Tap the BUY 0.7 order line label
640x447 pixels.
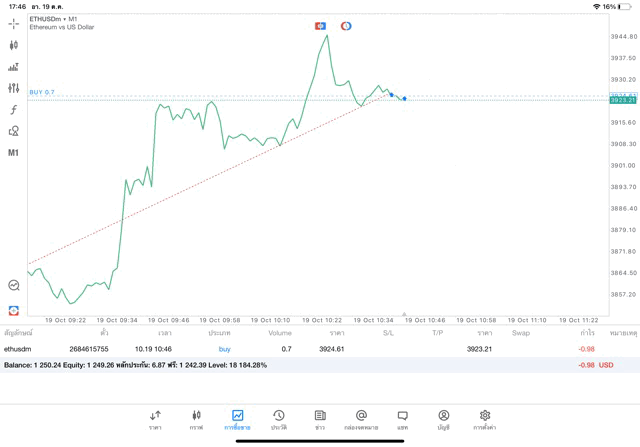pos(42,92)
